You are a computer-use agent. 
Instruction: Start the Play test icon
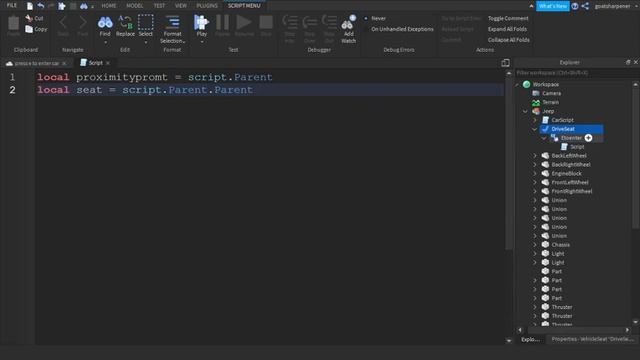[201, 22]
